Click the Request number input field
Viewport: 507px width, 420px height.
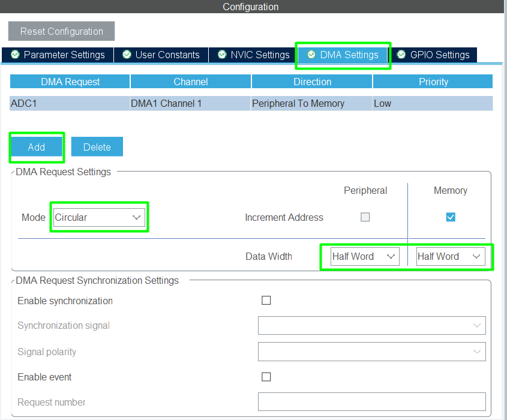tap(371, 402)
